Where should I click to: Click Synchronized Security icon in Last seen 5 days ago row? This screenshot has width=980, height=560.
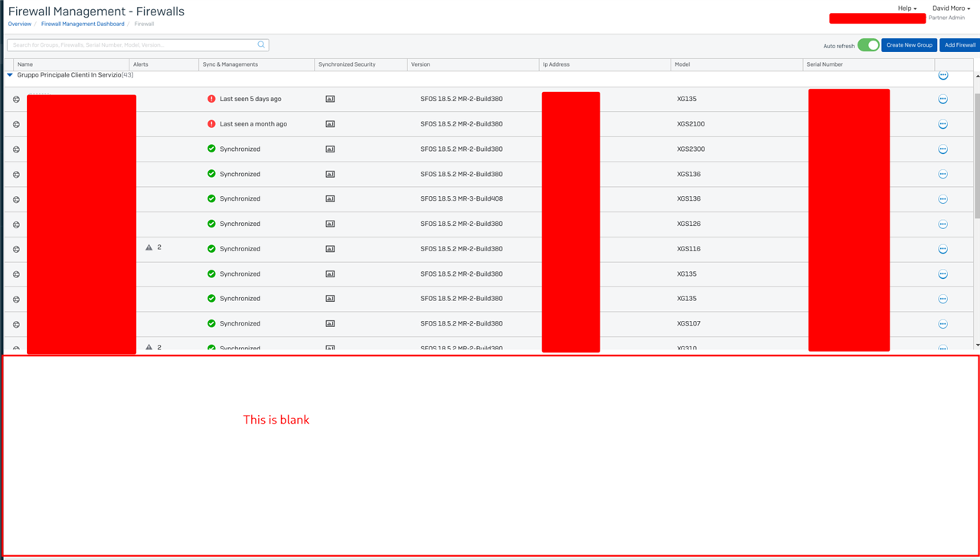coord(330,99)
